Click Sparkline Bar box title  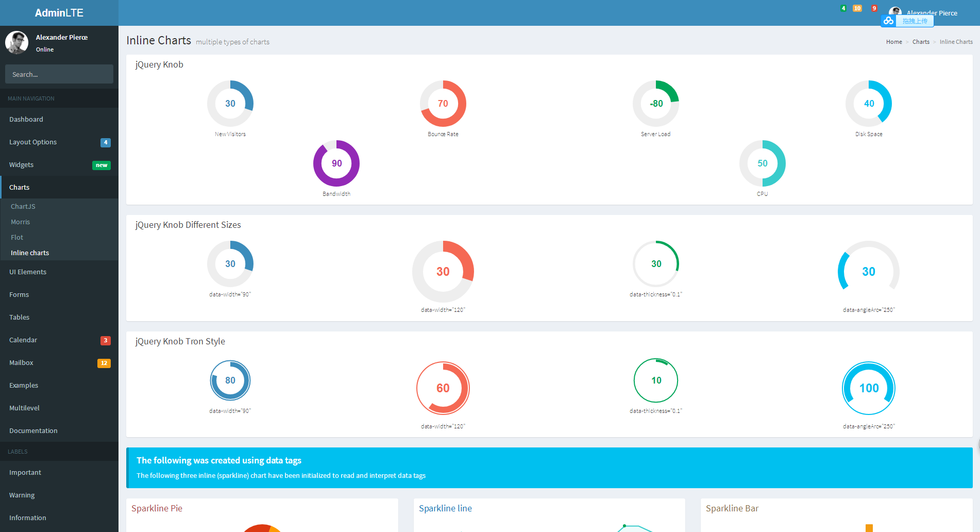point(732,508)
